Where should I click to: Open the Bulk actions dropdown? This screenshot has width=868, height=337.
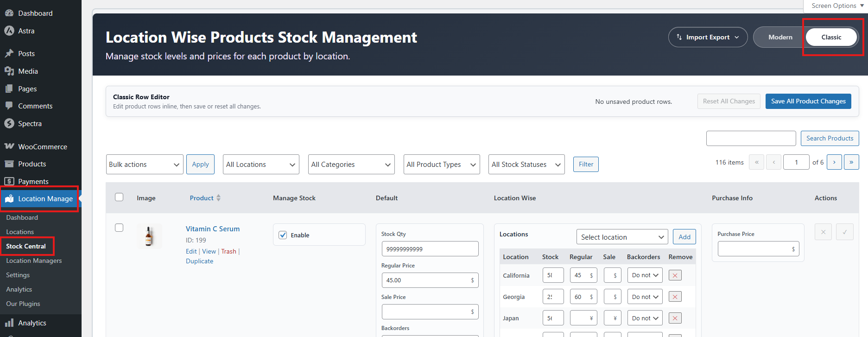145,165
